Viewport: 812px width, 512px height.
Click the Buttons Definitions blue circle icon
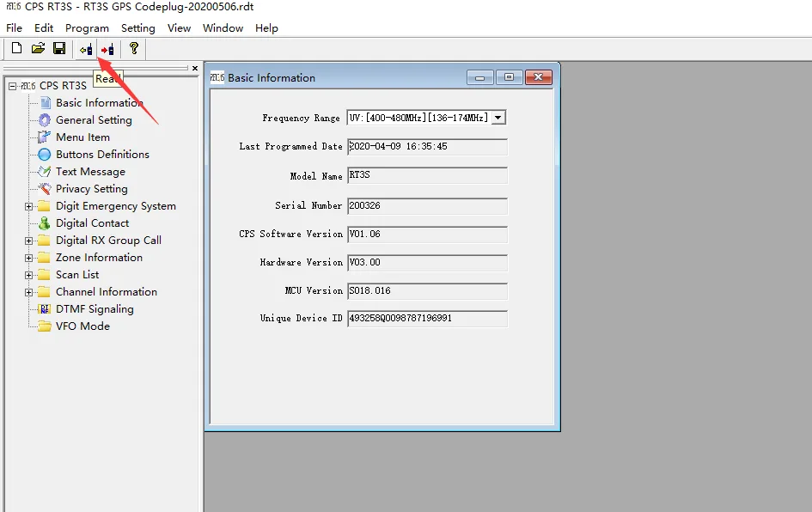click(45, 155)
